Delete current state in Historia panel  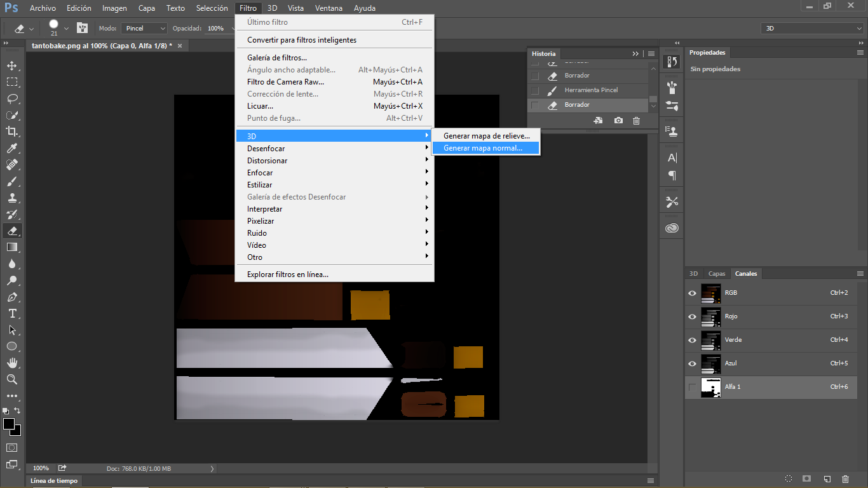pos(636,121)
